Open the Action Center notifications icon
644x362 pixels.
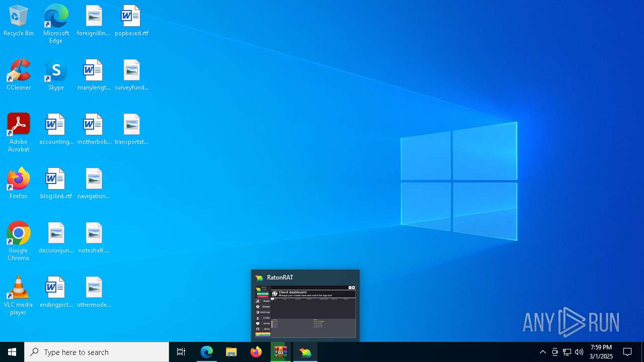627,352
